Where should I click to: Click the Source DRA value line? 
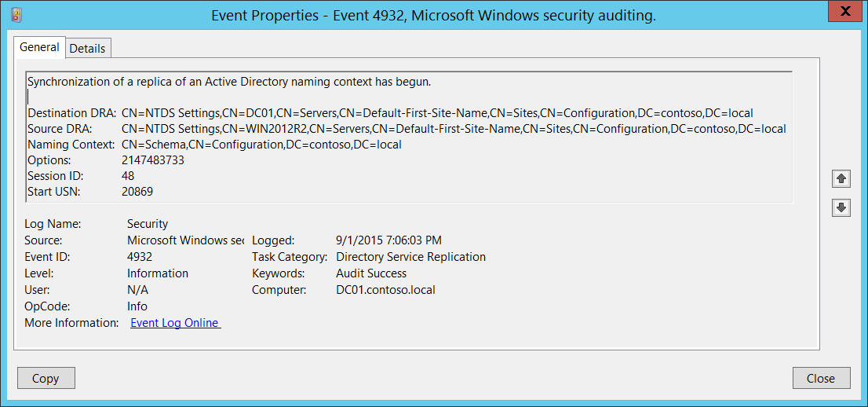454,129
